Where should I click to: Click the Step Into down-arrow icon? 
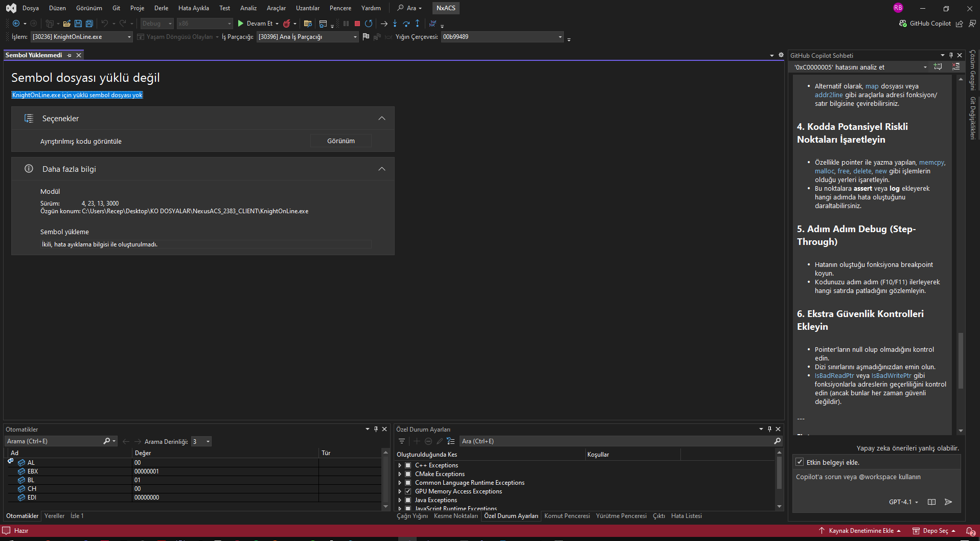coord(395,24)
